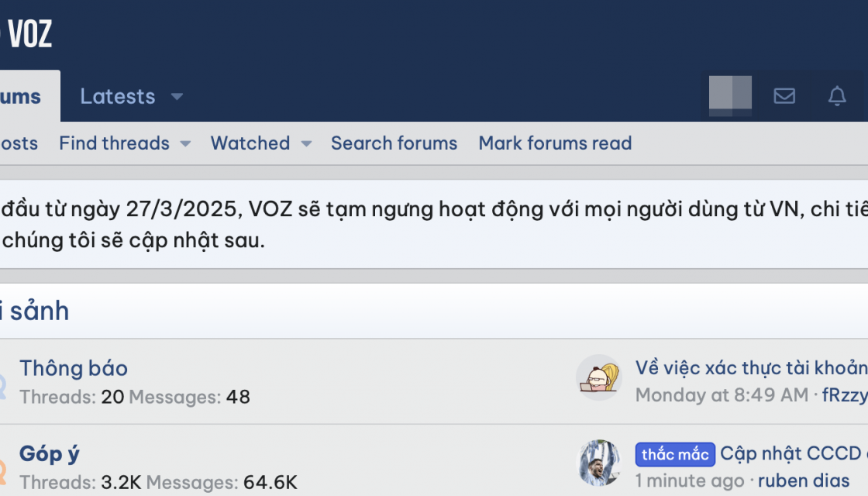Open thread Về việc xác thực tài khoản
Image resolution: width=868 pixels, height=496 pixels.
[751, 367]
